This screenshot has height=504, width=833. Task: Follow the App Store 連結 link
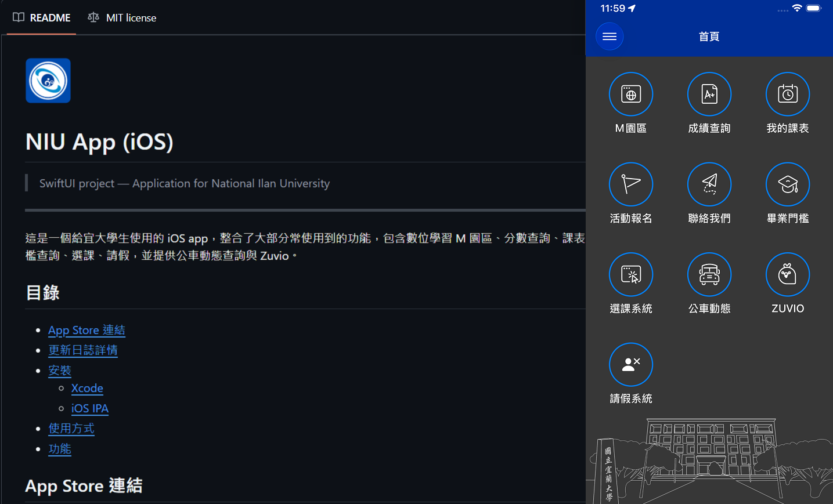point(86,330)
